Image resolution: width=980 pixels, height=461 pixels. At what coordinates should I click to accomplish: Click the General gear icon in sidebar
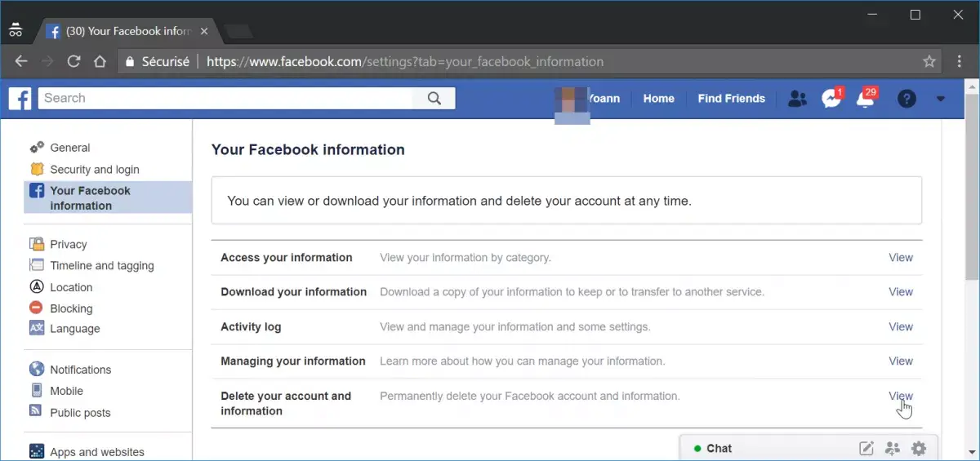(37, 148)
